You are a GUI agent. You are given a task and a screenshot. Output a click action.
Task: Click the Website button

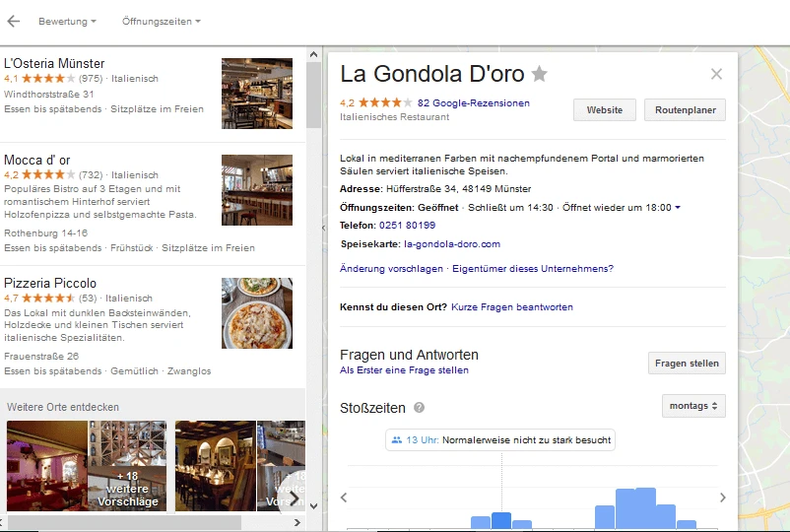(605, 109)
